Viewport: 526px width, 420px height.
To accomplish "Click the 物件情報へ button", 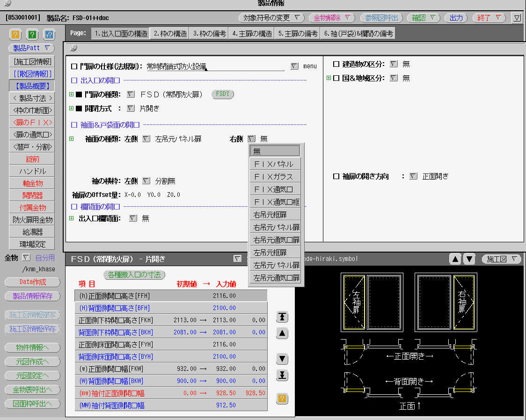I will pyautogui.click(x=33, y=348).
